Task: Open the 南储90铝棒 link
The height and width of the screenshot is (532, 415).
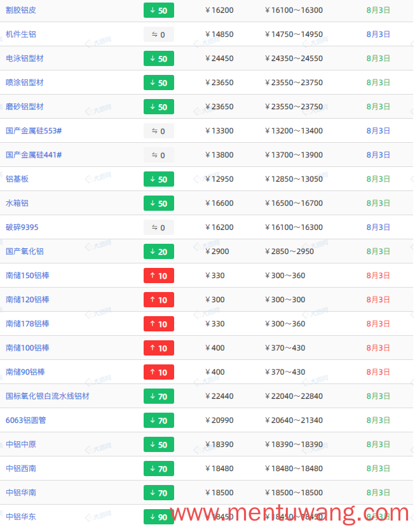Action: click(25, 372)
